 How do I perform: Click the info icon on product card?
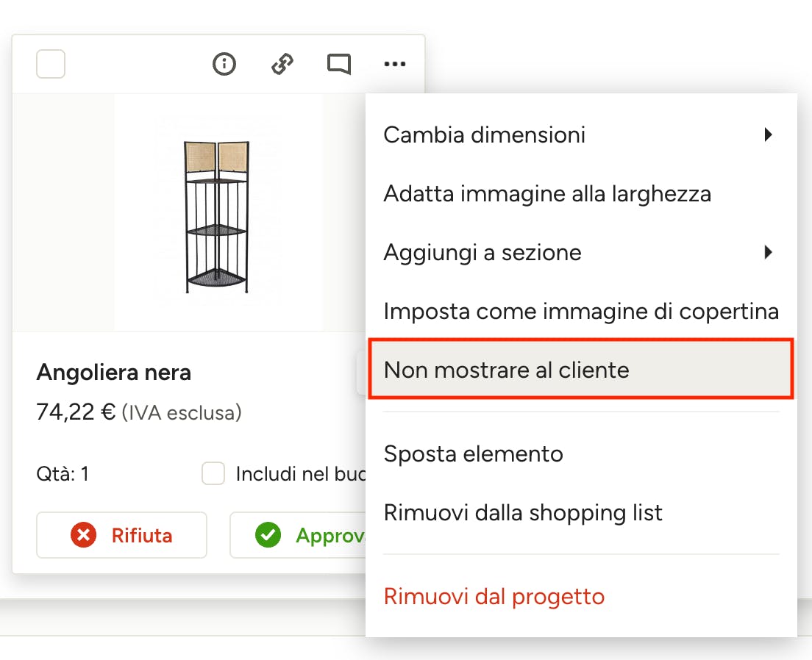pyautogui.click(x=224, y=65)
